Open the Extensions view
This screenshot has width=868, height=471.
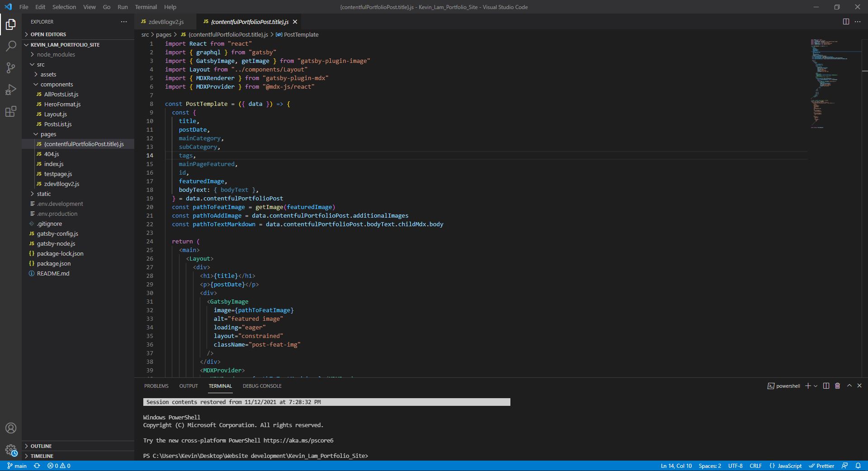tap(11, 111)
